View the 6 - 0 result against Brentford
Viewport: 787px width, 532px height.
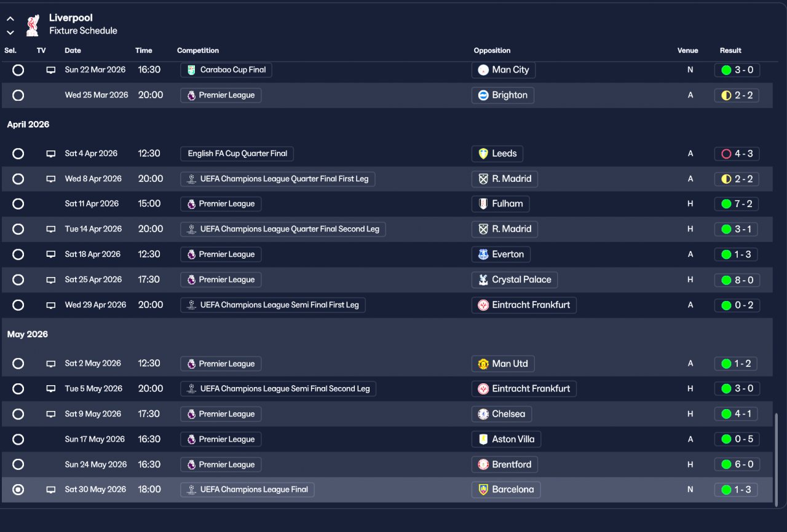click(x=737, y=464)
